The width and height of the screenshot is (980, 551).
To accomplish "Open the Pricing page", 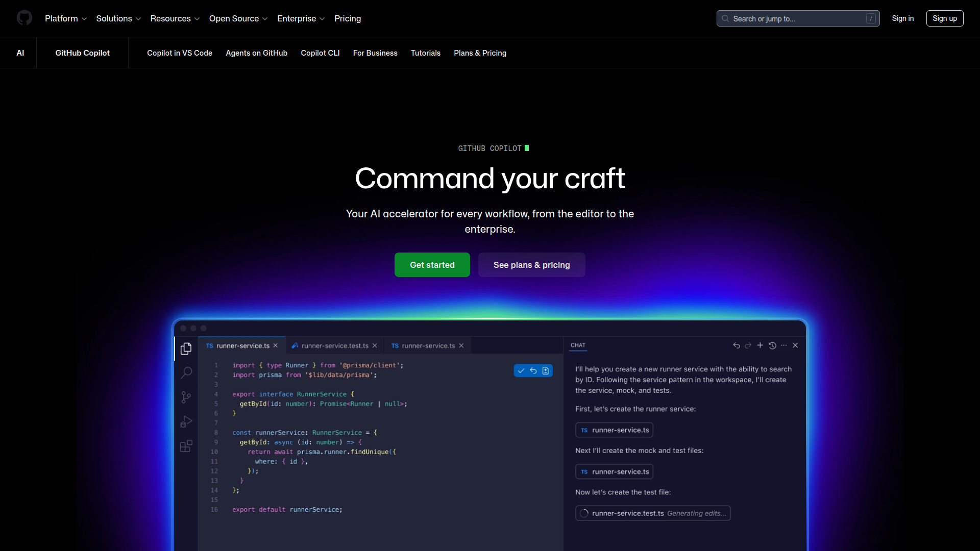I will coord(348,18).
